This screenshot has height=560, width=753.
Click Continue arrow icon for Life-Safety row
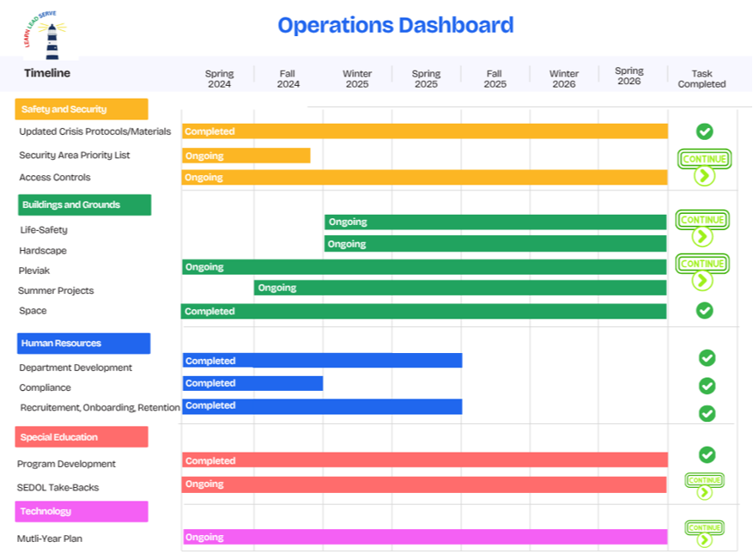click(702, 236)
